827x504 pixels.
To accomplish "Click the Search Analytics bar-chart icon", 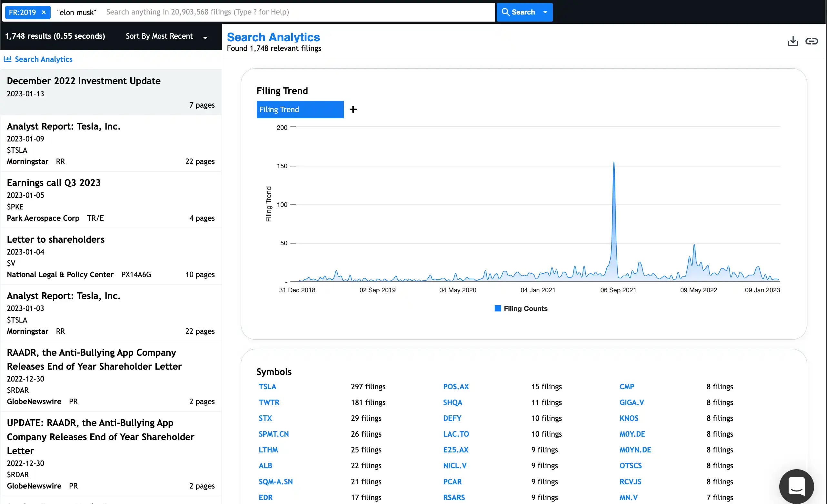I will coord(7,59).
